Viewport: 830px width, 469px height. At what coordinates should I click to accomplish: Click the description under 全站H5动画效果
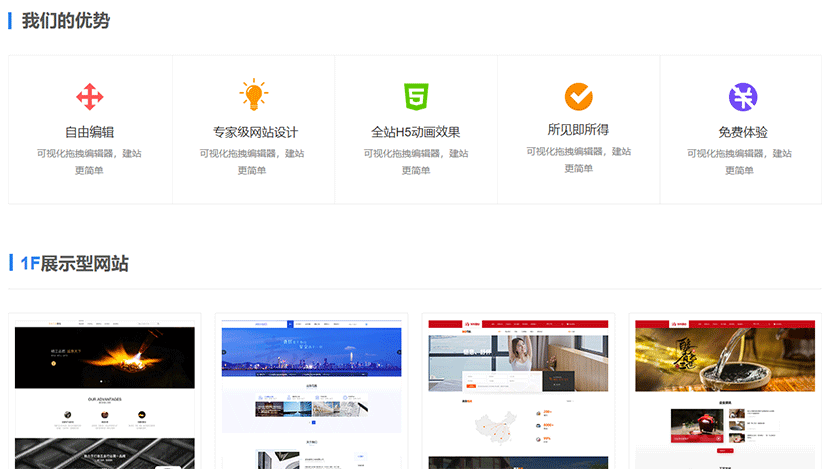416,161
